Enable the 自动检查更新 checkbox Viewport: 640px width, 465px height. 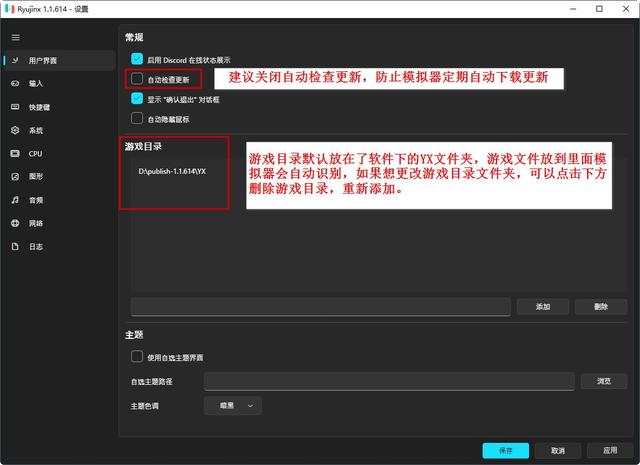tap(137, 78)
